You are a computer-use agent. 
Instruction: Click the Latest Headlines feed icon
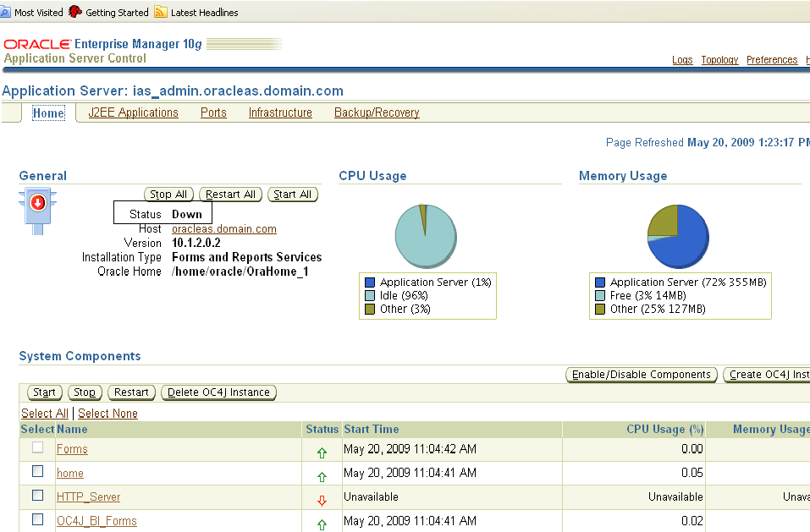(x=161, y=13)
